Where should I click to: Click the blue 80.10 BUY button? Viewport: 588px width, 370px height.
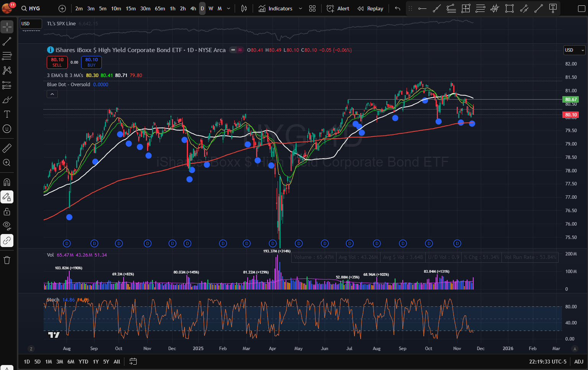pyautogui.click(x=91, y=62)
